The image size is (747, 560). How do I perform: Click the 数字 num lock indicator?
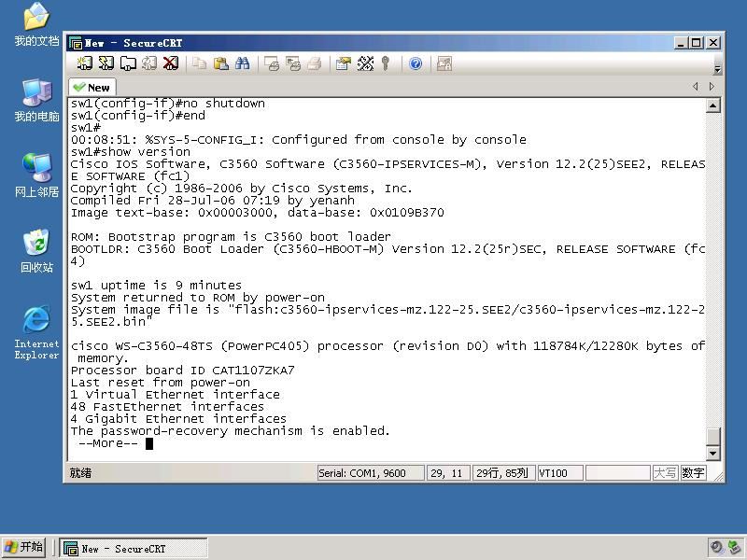pos(693,473)
